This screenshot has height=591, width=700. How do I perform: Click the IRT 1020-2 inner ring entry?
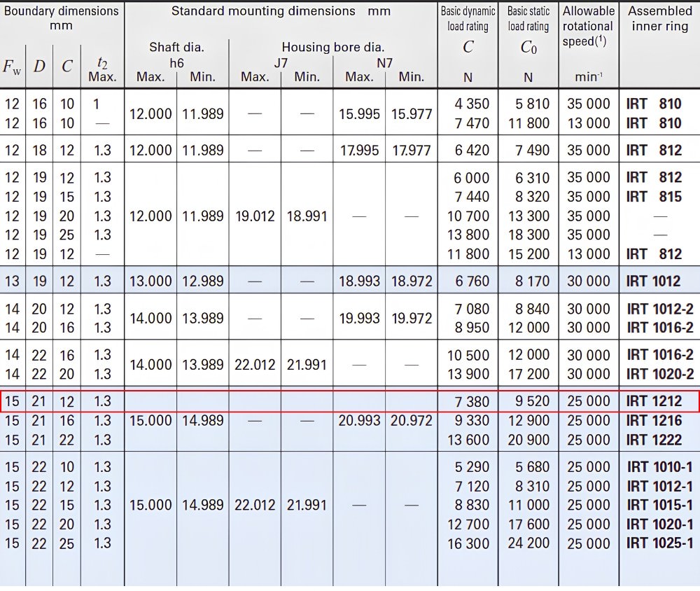(660, 373)
